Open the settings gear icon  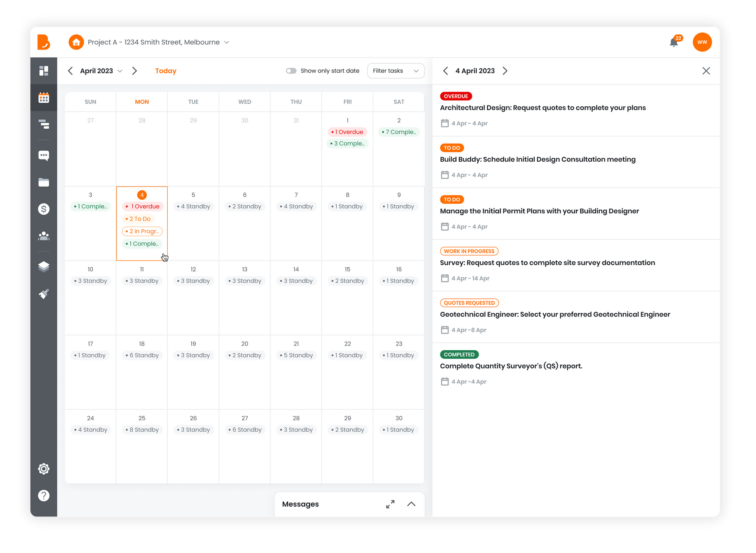[x=44, y=468]
